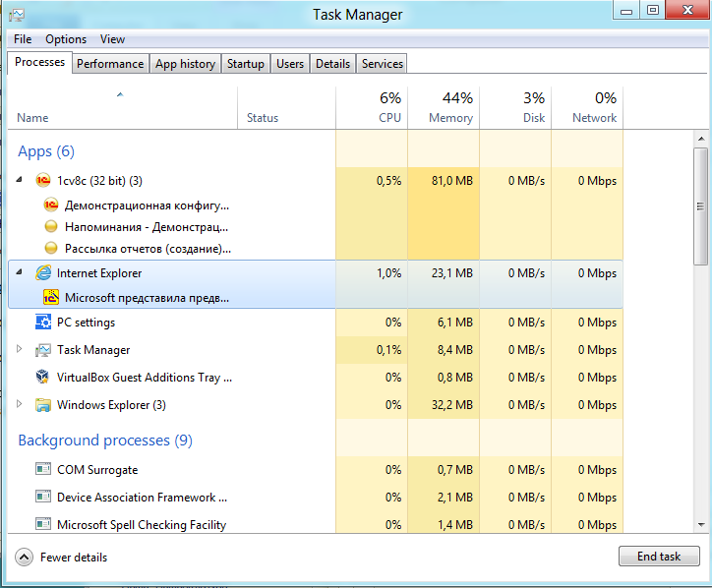Image resolution: width=712 pixels, height=588 pixels.
Task: Sort by the Memory column header
Action: [444, 108]
